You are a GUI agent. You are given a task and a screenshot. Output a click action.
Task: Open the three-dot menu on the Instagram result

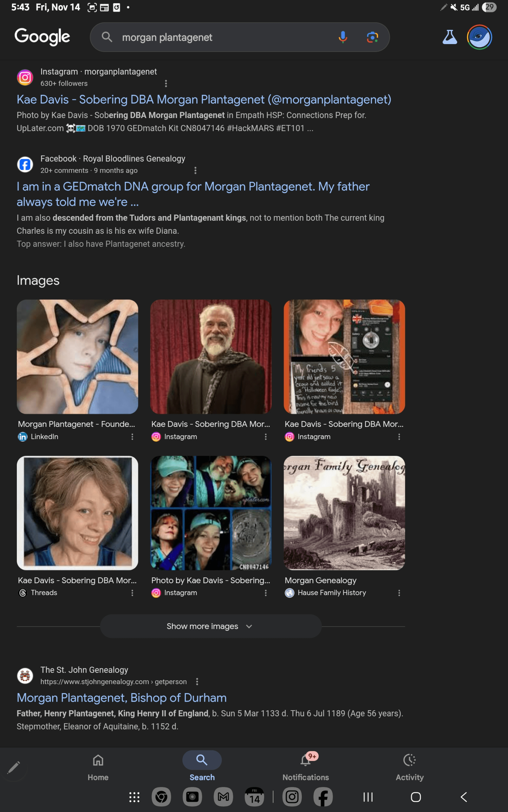pos(166,83)
